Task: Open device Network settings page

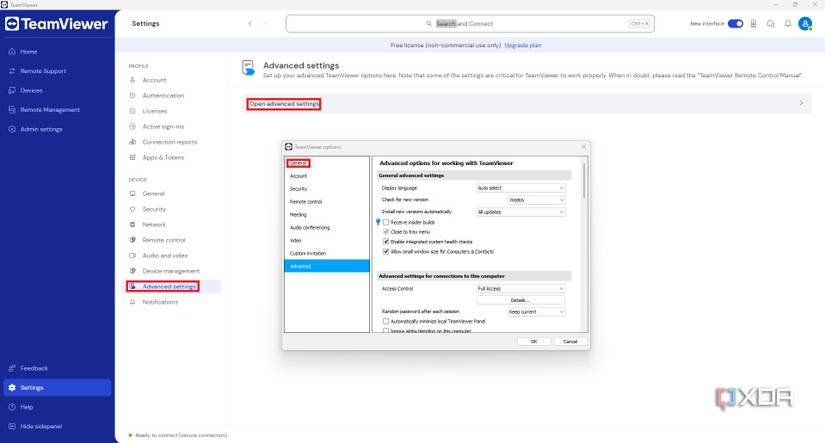Action: pos(154,225)
